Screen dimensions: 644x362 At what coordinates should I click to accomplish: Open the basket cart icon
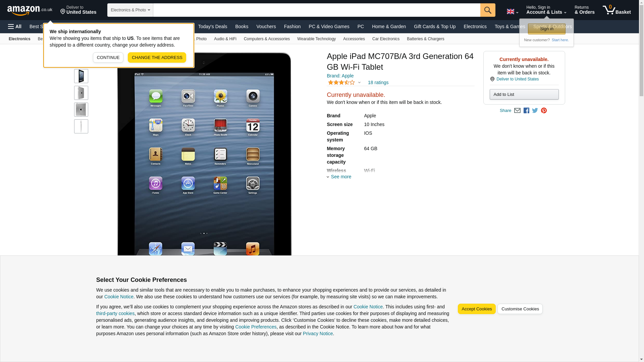(616, 10)
